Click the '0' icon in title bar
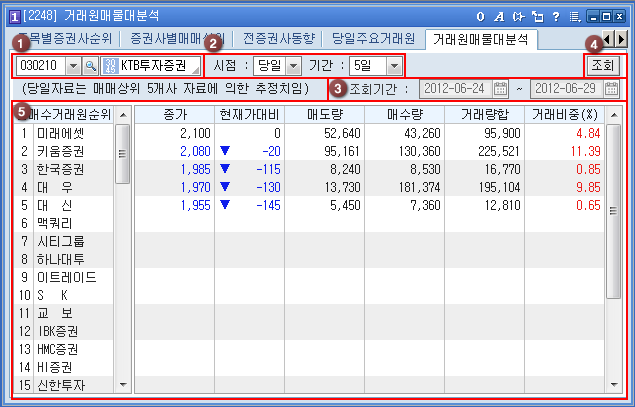Viewport: 635px width, 407px height. (479, 17)
